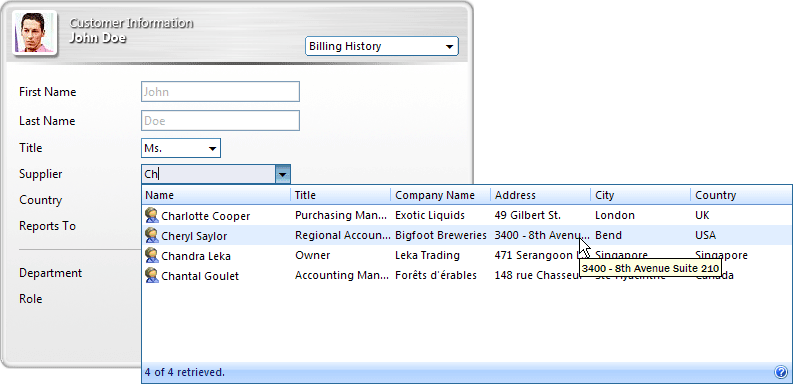Click the truncated 3400 - 8th Avenu... address cell

[542, 235]
